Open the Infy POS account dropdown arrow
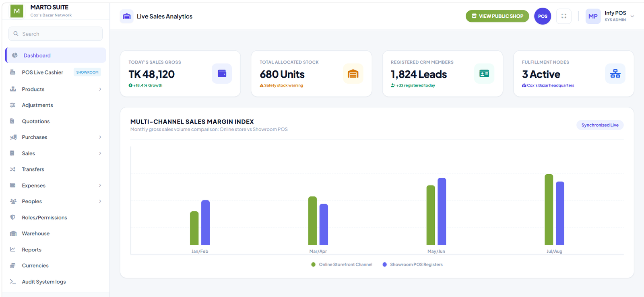This screenshot has width=644, height=297. pyautogui.click(x=632, y=16)
